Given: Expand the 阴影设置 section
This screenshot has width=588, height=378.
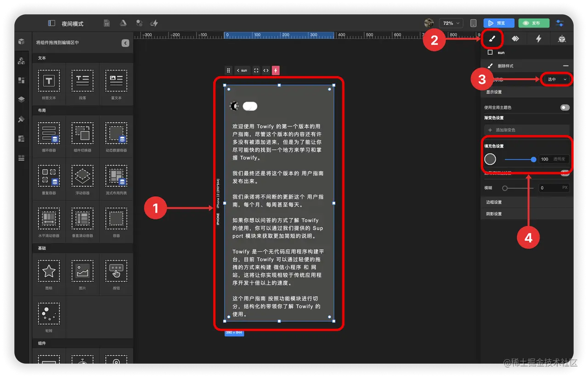Looking at the screenshot, I should 527,214.
